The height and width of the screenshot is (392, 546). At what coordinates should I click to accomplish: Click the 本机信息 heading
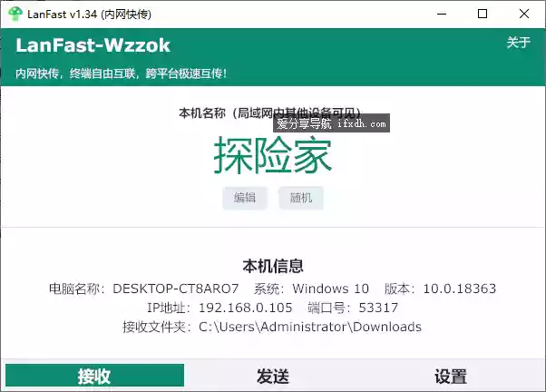pos(273,266)
